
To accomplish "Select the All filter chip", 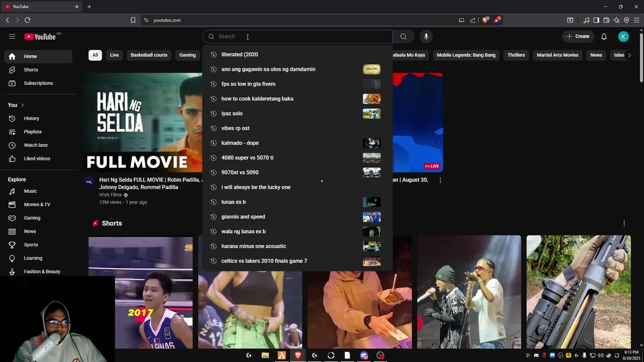I will (95, 55).
